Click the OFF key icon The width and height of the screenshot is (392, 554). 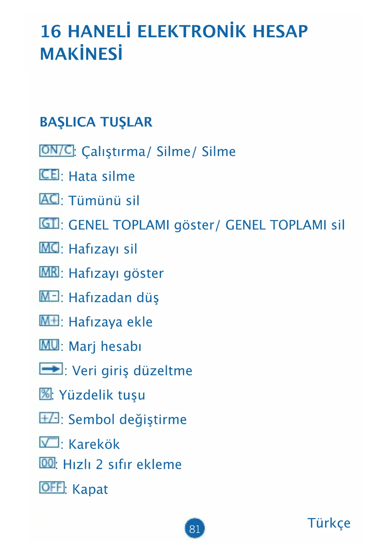coord(52,487)
